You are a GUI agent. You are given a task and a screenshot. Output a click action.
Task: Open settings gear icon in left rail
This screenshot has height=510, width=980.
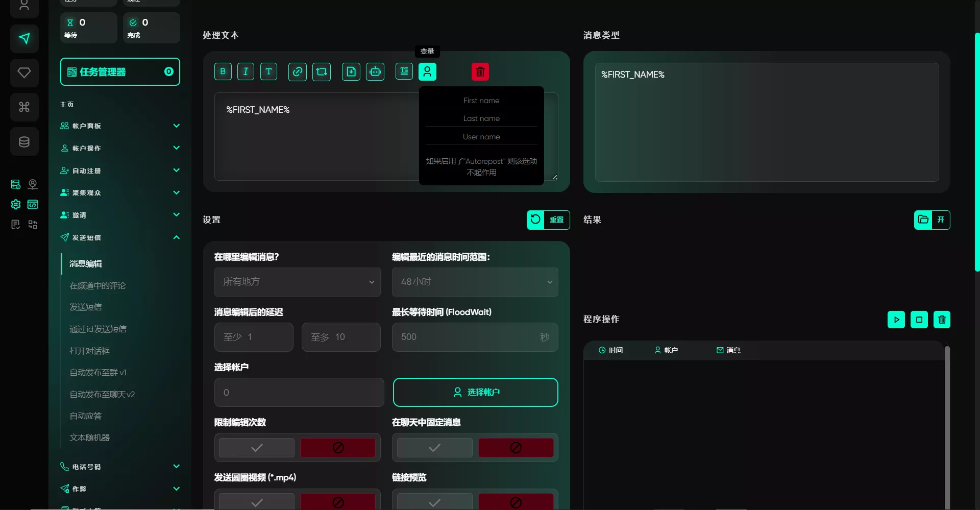pos(16,204)
